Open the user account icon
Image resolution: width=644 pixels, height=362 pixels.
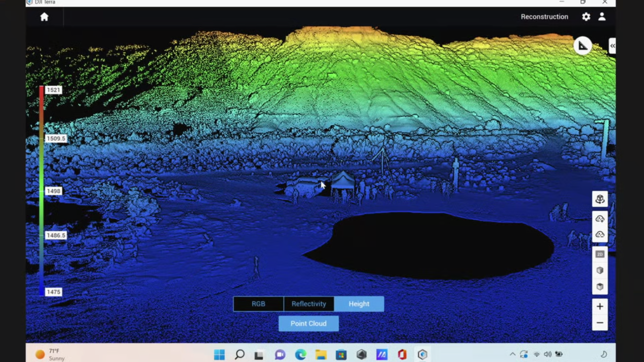(x=602, y=17)
